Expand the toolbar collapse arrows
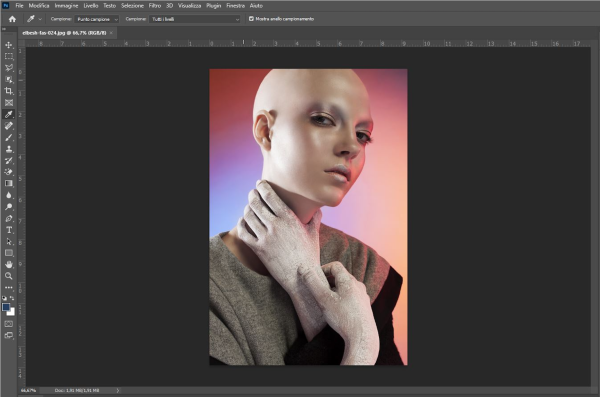 (4, 29)
